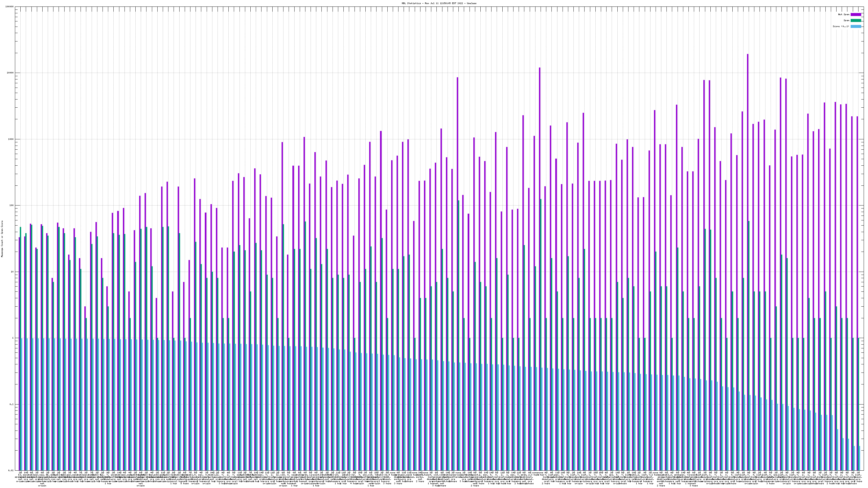This screenshot has width=868, height=488.
Task: Click the 10 y-axis tick label
Action: pos(12,272)
